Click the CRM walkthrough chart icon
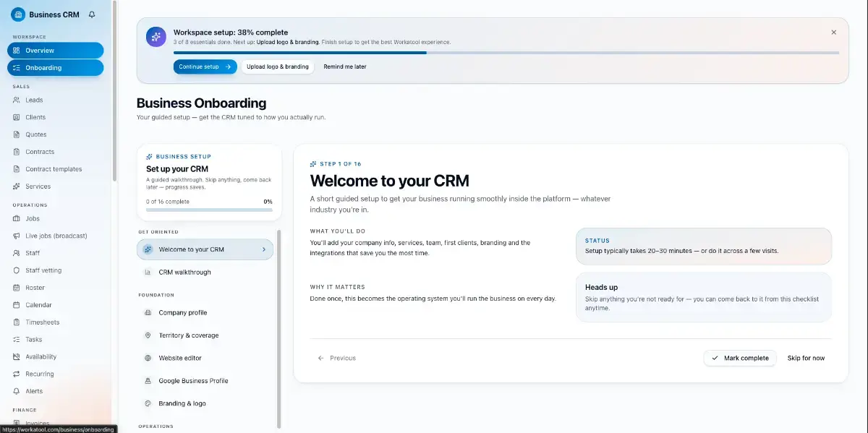Screen dimensions: 868x433 tap(148, 273)
